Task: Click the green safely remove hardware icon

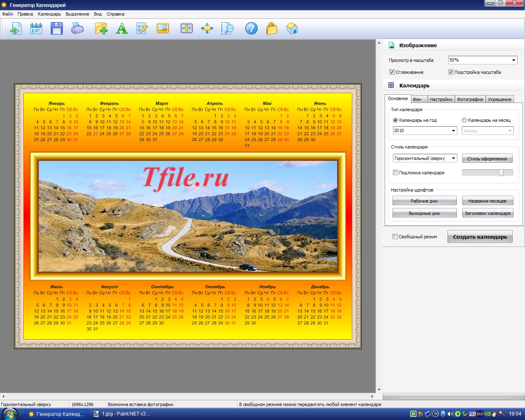Action: click(465, 414)
